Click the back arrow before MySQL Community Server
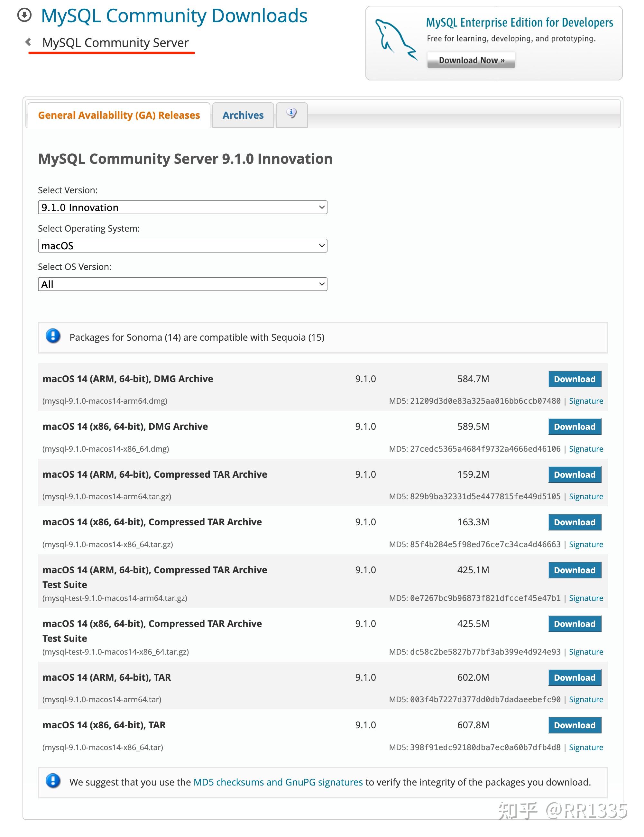This screenshot has height=837, width=644. [28, 42]
